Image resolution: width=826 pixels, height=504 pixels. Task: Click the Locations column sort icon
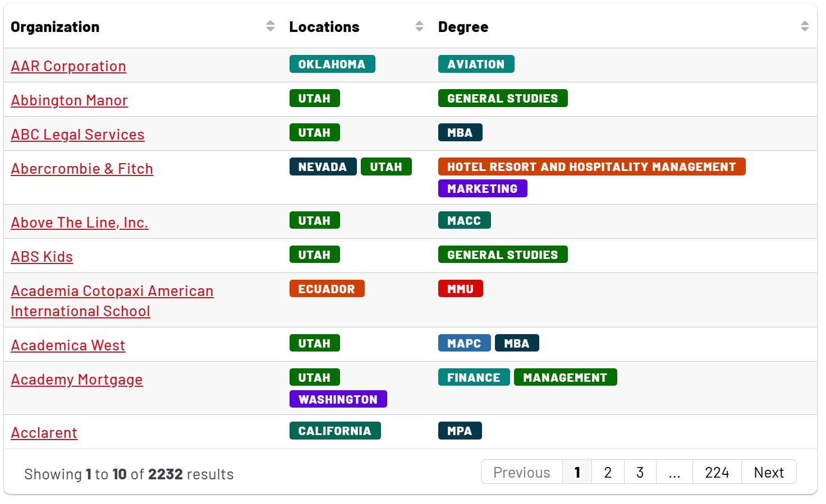click(419, 26)
